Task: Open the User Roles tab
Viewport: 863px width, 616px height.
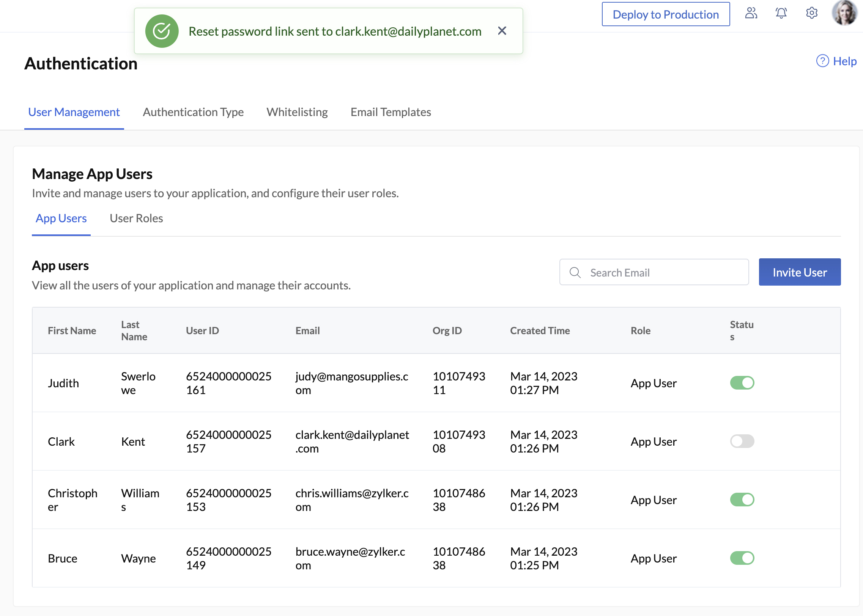Action: tap(136, 218)
